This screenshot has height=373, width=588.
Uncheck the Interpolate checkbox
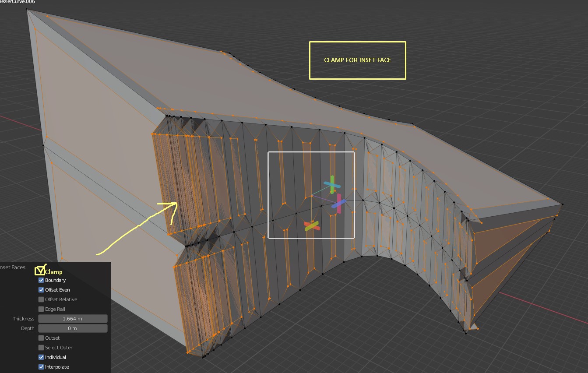41,367
